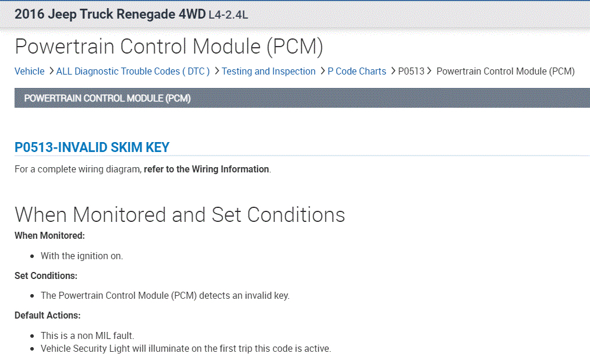Click the gray POWERTRAIN CONTROL MODULE (PCM) section bar
Screen dimensions: 590x364
tap(302, 98)
